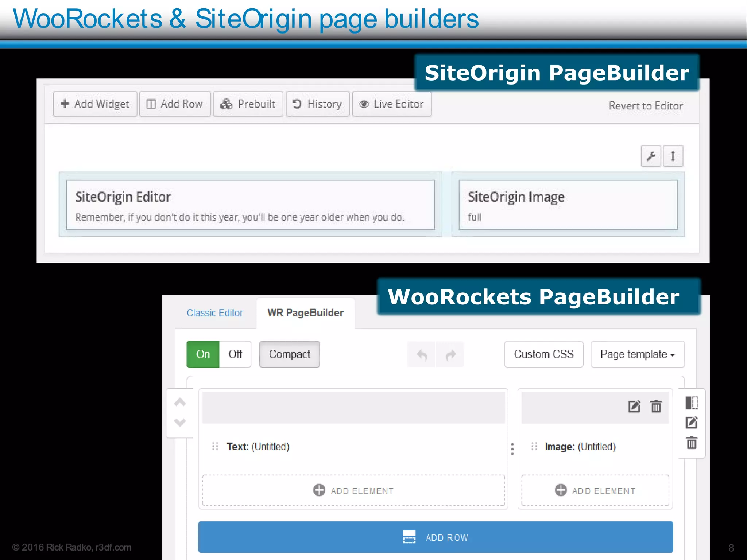Screen dimensions: 747x560
Task: Click the row move arrows icon
Action: (x=673, y=156)
